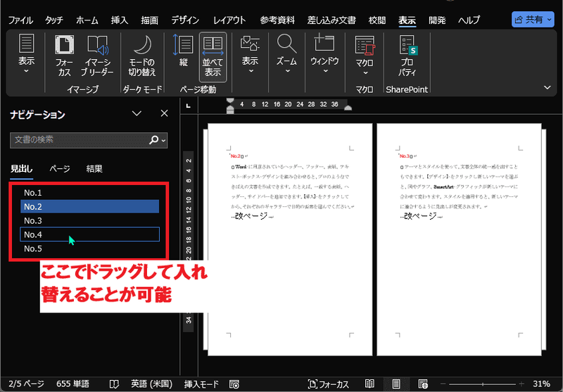This screenshot has width=563, height=392.
Task: Open the Focus (フォーカス) view icon in the ribbon
Action: coord(64,56)
